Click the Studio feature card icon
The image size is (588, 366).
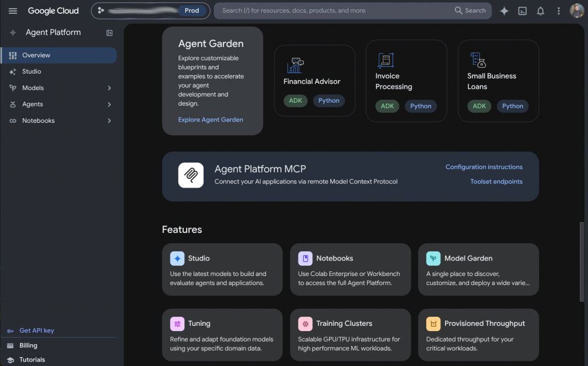click(x=177, y=259)
